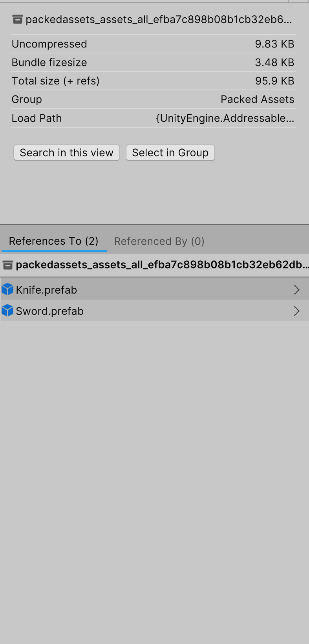Image resolution: width=309 pixels, height=644 pixels.
Task: Click the packedassets title at panel top
Action: click(x=159, y=19)
